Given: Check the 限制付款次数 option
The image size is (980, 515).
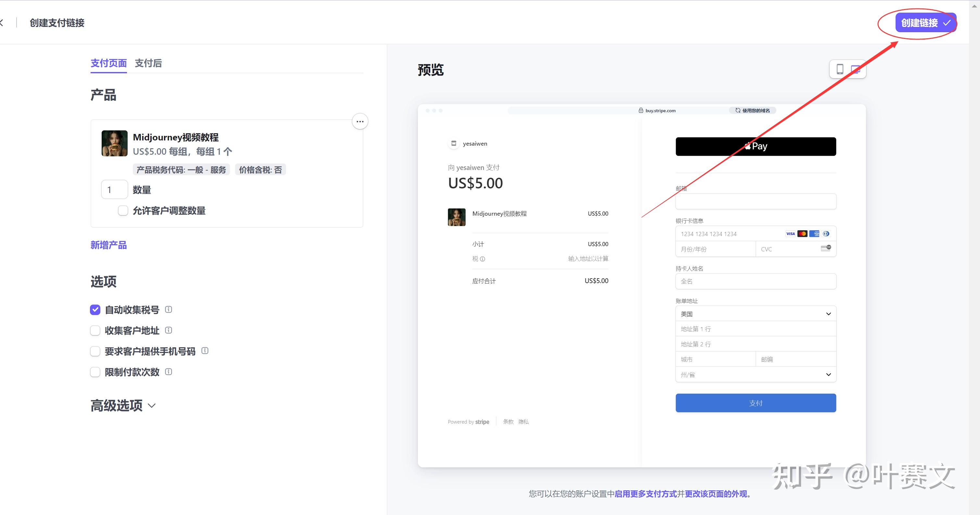Looking at the screenshot, I should click(95, 372).
